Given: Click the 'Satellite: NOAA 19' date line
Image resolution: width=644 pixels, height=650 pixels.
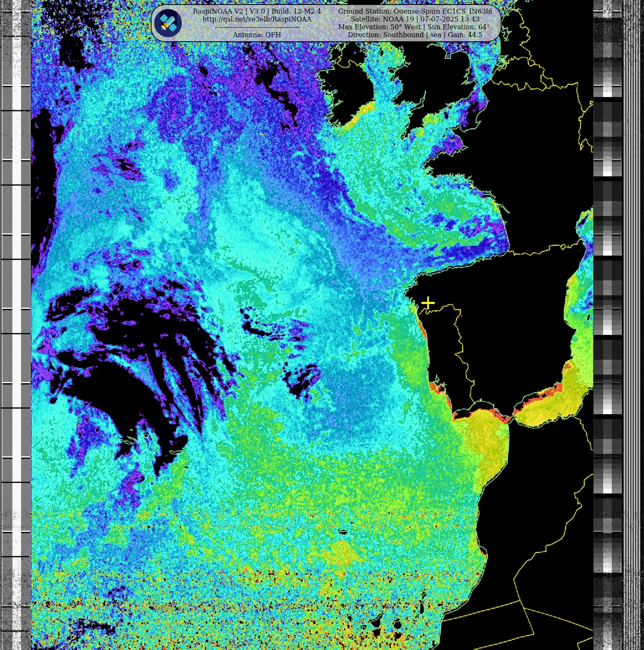Looking at the screenshot, I should (415, 19).
